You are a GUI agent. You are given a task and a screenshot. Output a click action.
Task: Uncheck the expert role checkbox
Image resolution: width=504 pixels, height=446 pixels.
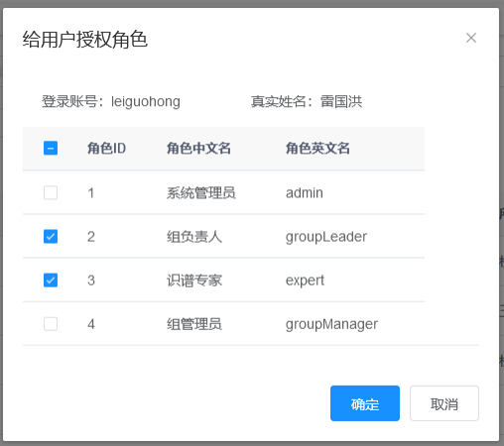[x=51, y=280]
